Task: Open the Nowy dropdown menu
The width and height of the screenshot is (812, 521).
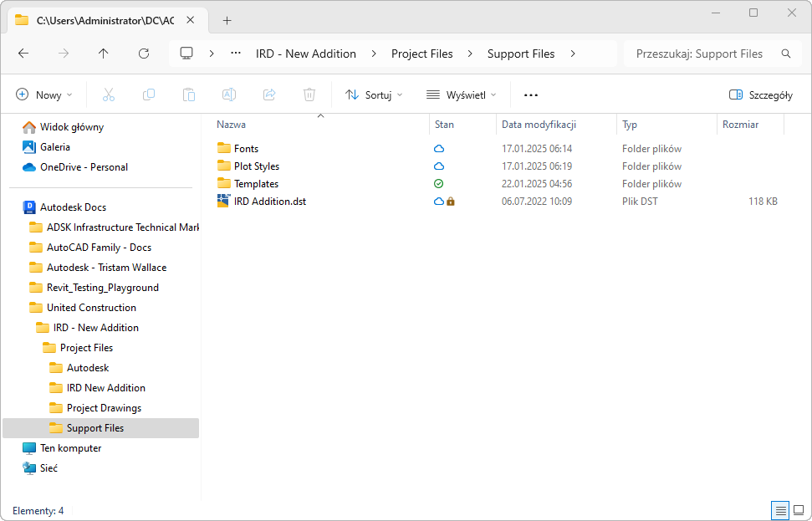Action: (44, 95)
